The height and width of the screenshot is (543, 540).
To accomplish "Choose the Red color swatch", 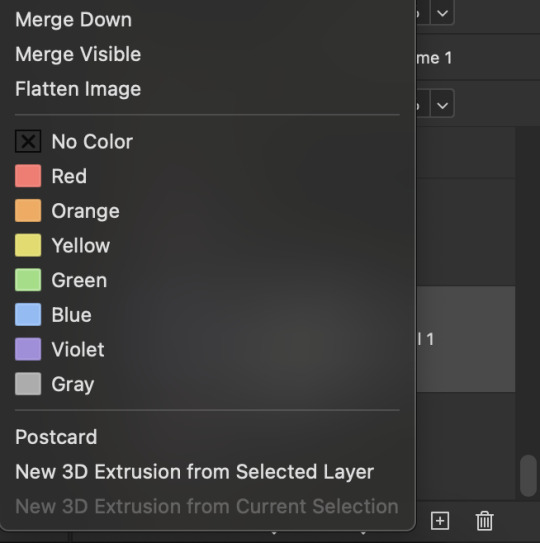I will [28, 176].
